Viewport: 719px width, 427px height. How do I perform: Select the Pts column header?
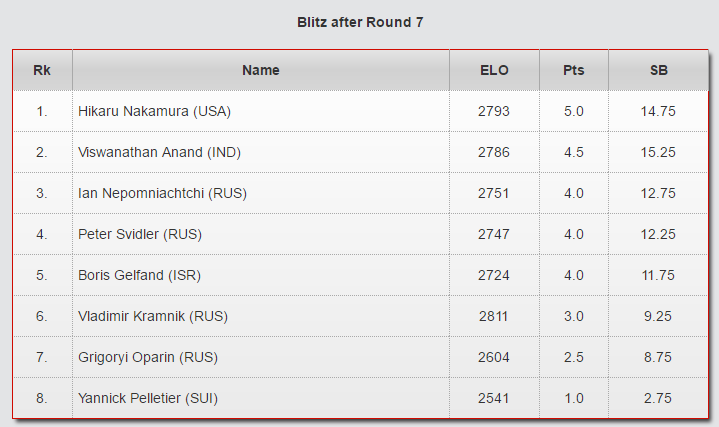tap(574, 71)
